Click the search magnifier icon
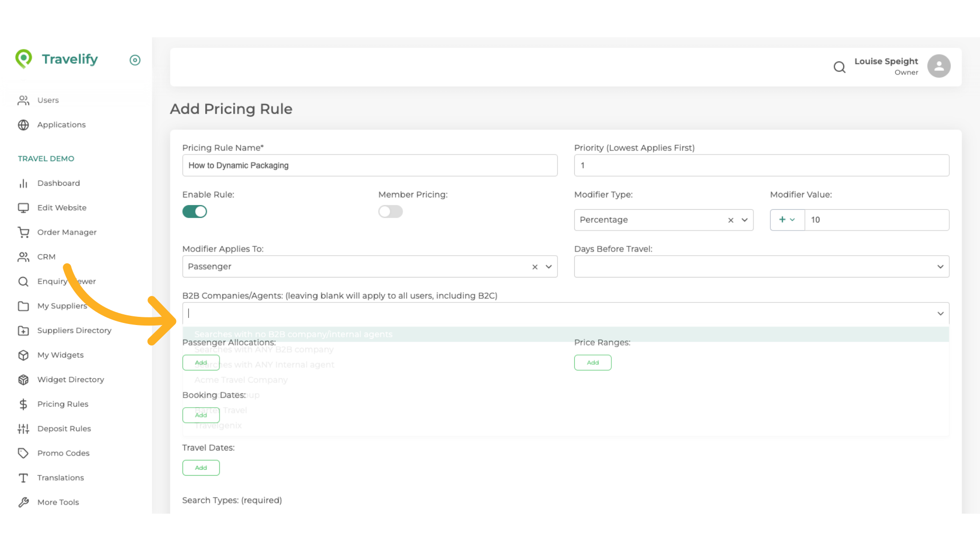Screen dimensions: 980x551 [839, 67]
